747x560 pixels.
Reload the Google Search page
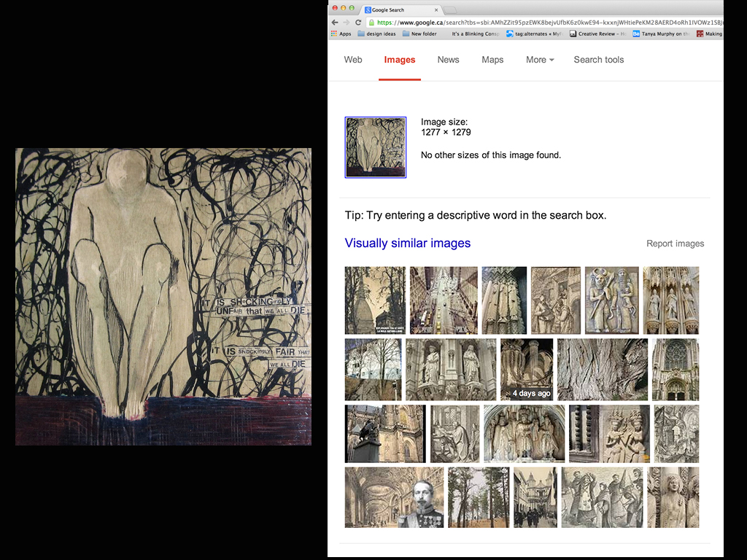point(358,23)
